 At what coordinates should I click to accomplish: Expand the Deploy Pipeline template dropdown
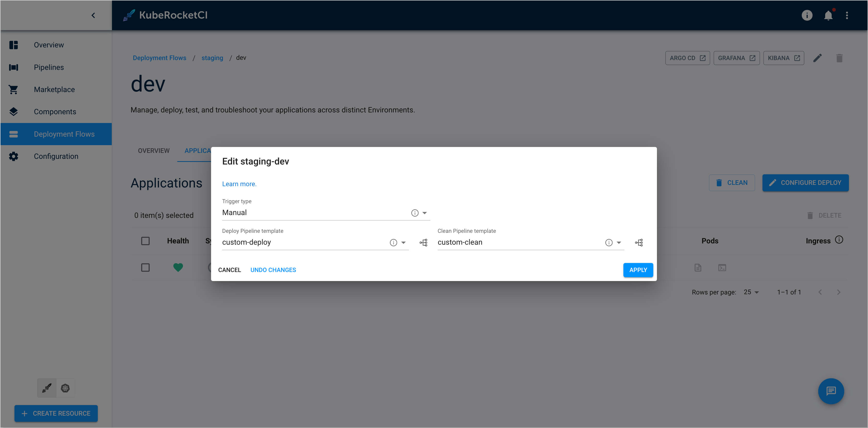(405, 242)
